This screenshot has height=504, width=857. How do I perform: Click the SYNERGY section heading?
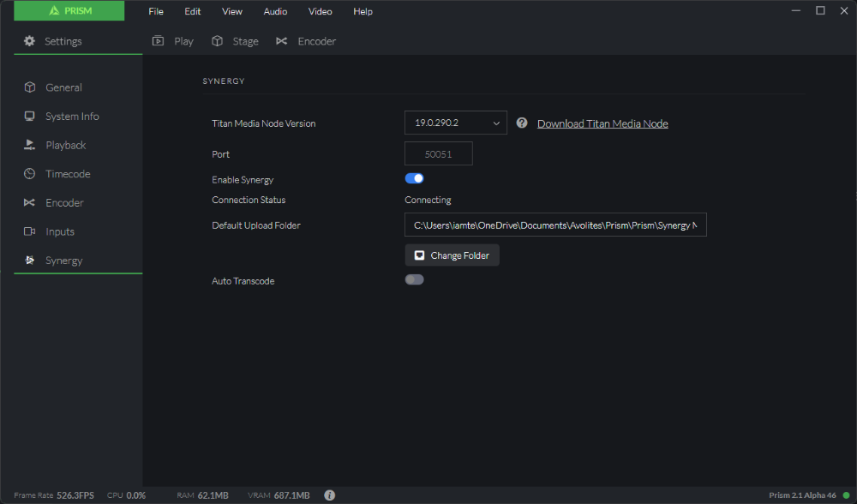click(x=224, y=81)
